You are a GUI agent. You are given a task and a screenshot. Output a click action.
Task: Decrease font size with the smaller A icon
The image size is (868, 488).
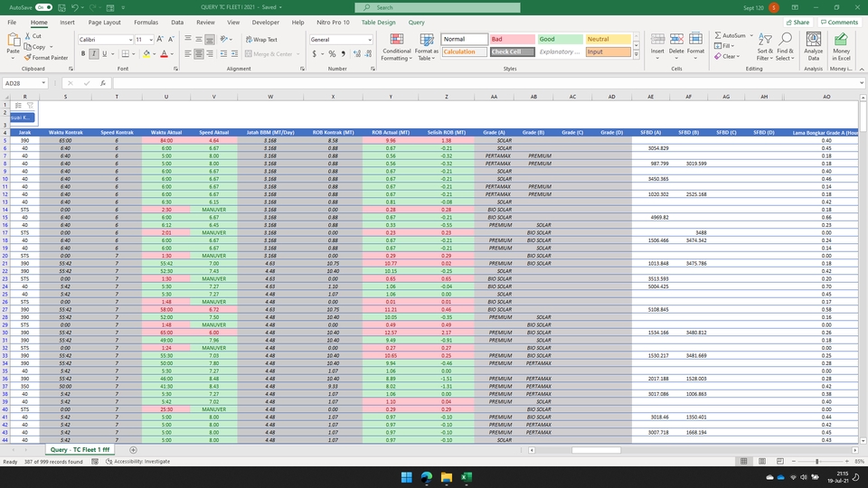click(171, 39)
